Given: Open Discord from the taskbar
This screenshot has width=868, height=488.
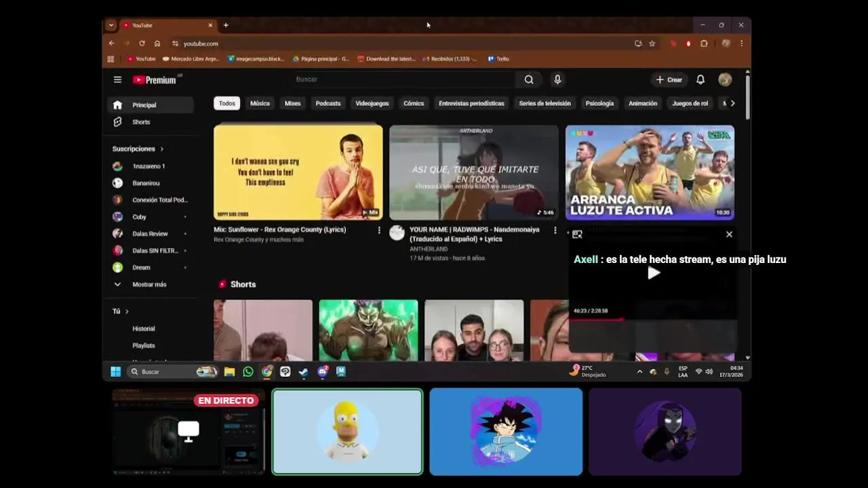Looking at the screenshot, I should (x=323, y=371).
